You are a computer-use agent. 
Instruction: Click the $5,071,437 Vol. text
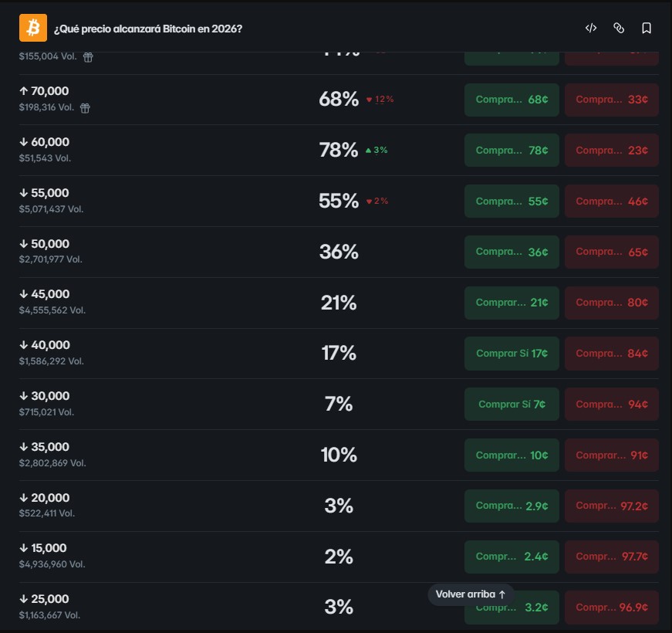click(52, 209)
